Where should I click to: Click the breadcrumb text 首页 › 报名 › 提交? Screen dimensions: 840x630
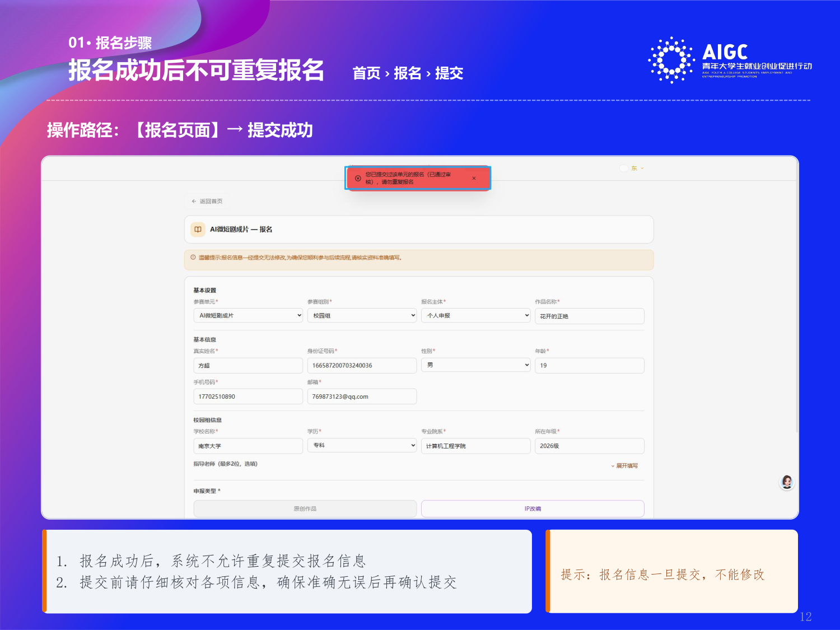point(408,73)
